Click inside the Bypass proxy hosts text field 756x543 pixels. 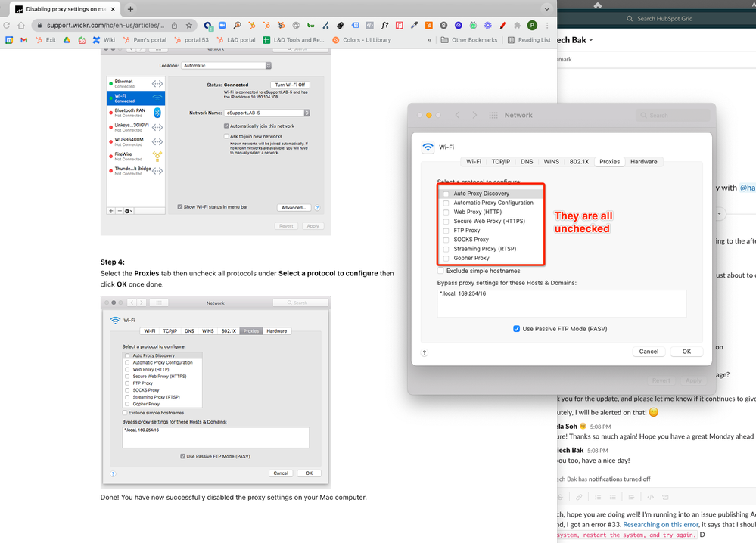point(560,303)
